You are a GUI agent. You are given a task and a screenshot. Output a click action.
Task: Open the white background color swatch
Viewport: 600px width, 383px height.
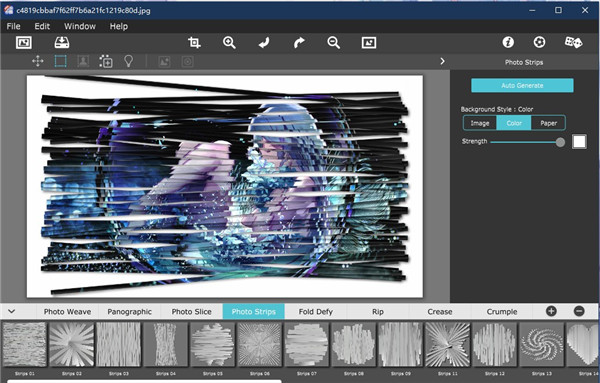579,142
